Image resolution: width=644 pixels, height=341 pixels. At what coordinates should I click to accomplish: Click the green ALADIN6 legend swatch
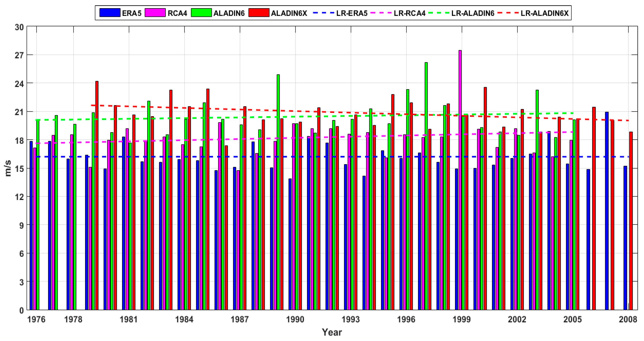[201, 13]
